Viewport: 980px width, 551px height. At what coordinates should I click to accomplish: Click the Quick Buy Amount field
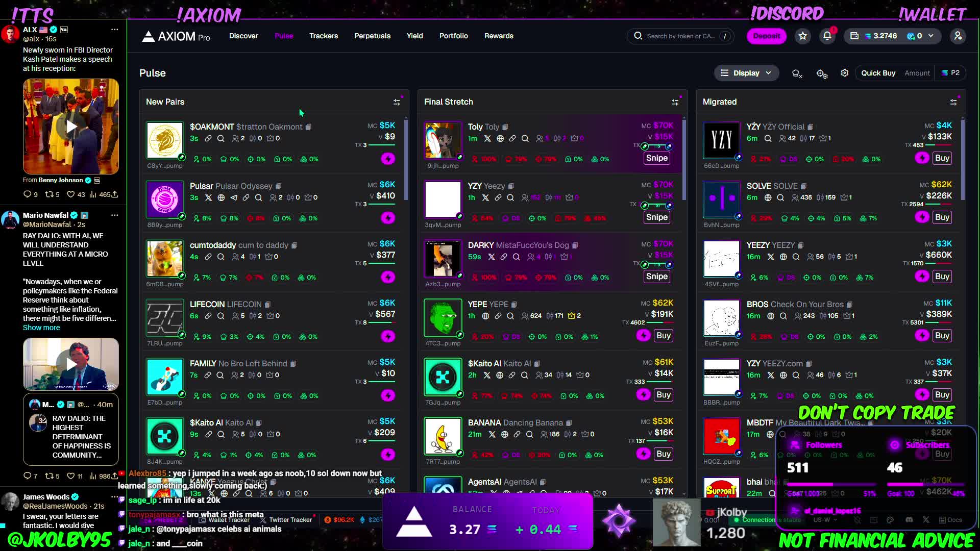tap(917, 73)
